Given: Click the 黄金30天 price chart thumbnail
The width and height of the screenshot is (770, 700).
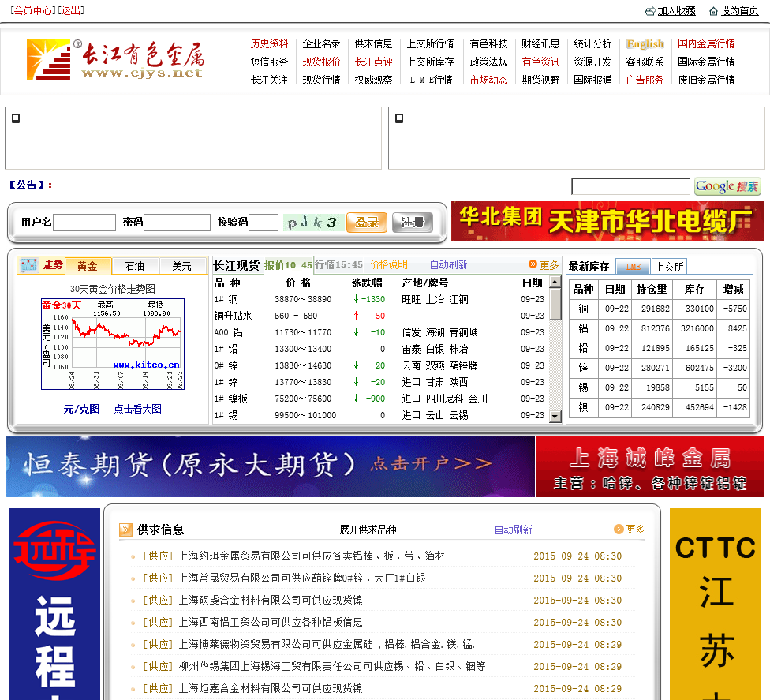Looking at the screenshot, I should pyautogui.click(x=113, y=344).
